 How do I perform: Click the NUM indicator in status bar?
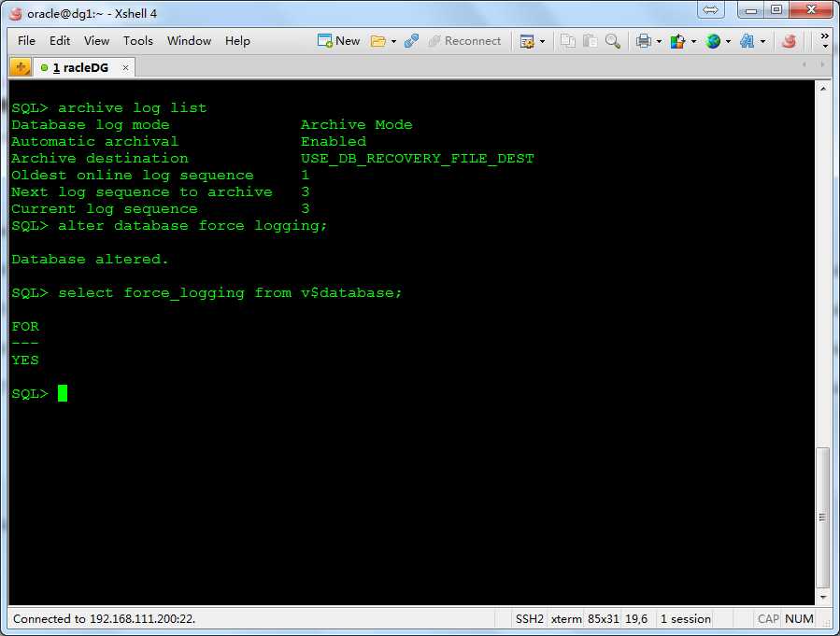799,619
